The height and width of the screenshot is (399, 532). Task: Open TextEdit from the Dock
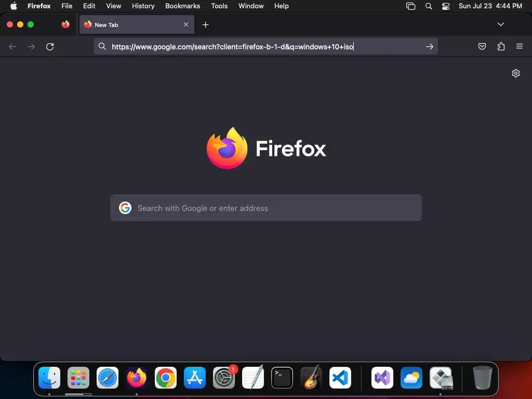(x=253, y=378)
